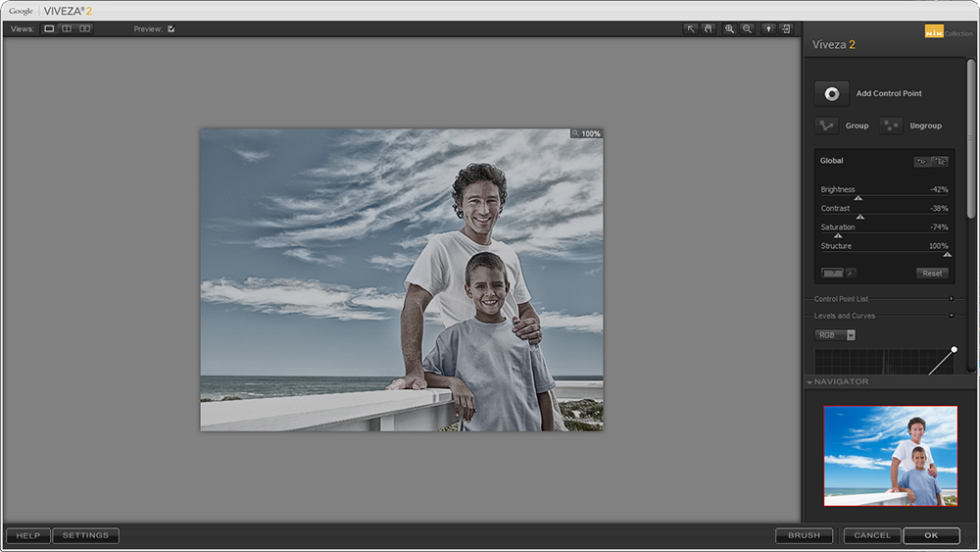The height and width of the screenshot is (552, 980).
Task: Collapse the Navigator panel
Action: click(x=809, y=382)
